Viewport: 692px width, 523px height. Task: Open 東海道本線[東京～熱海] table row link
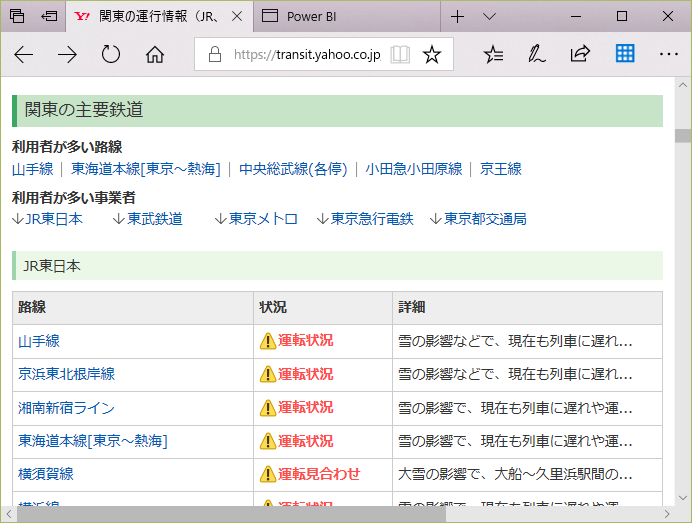[x=93, y=441]
